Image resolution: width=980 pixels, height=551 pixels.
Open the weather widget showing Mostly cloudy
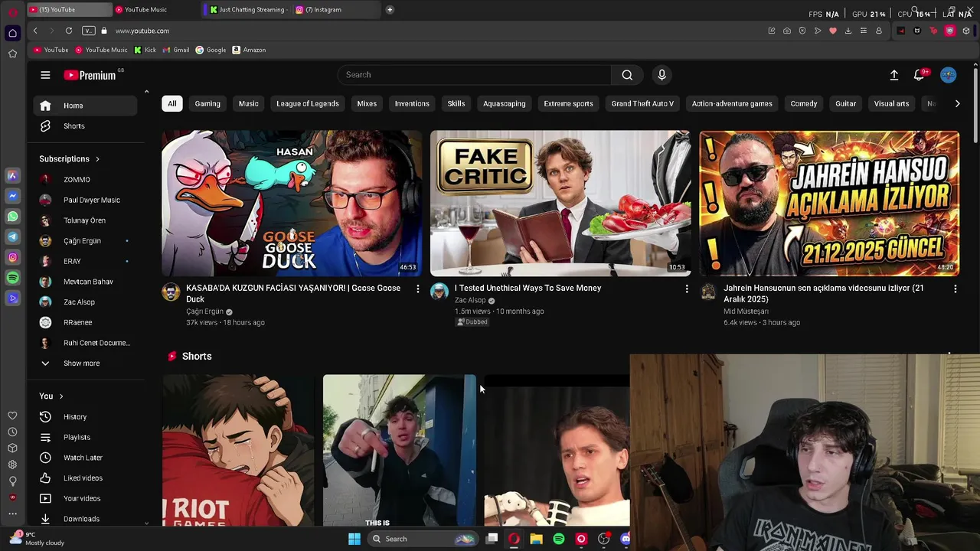(x=37, y=539)
